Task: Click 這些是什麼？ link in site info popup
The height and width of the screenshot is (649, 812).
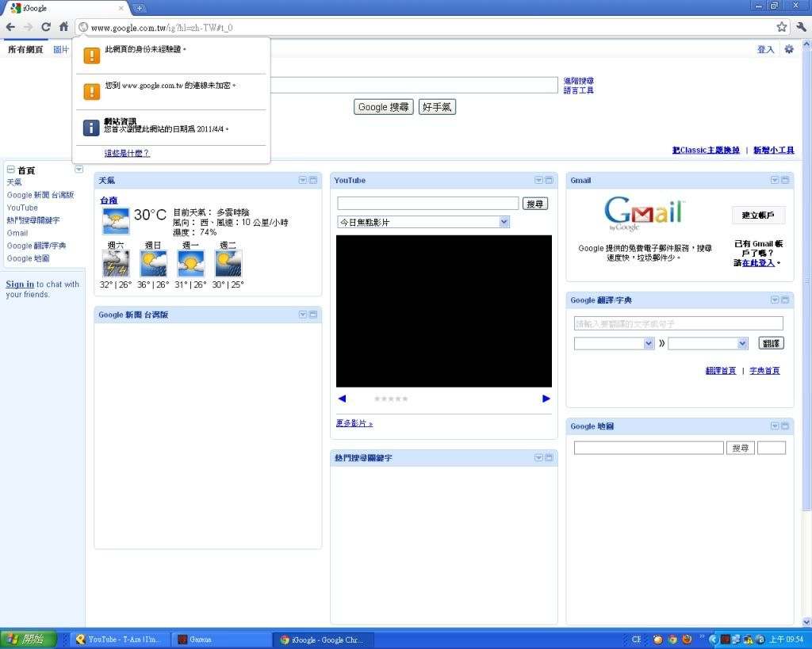Action: coord(127,153)
